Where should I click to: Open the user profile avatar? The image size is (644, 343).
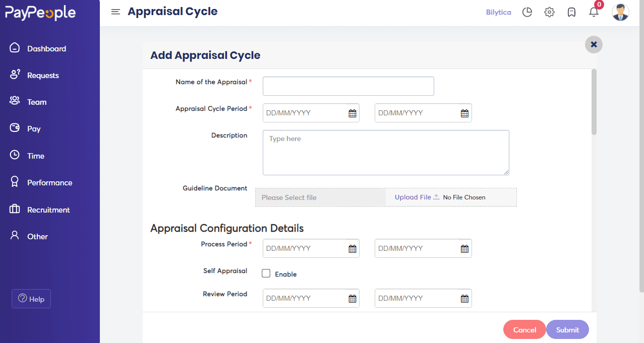[620, 12]
